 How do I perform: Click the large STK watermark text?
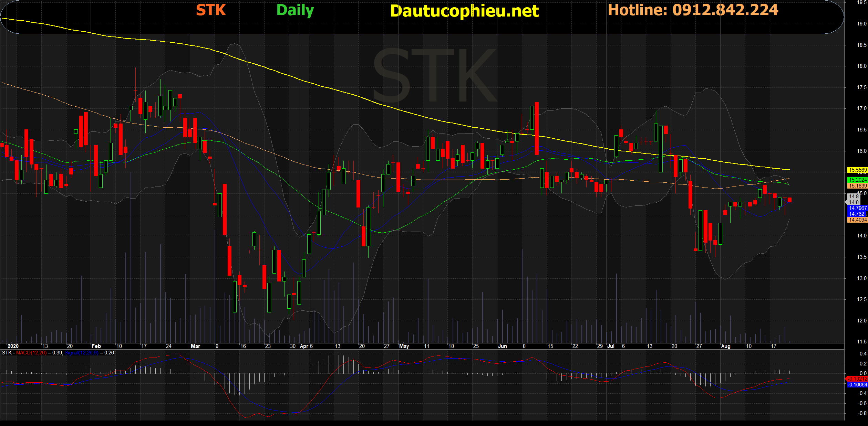coord(434,76)
